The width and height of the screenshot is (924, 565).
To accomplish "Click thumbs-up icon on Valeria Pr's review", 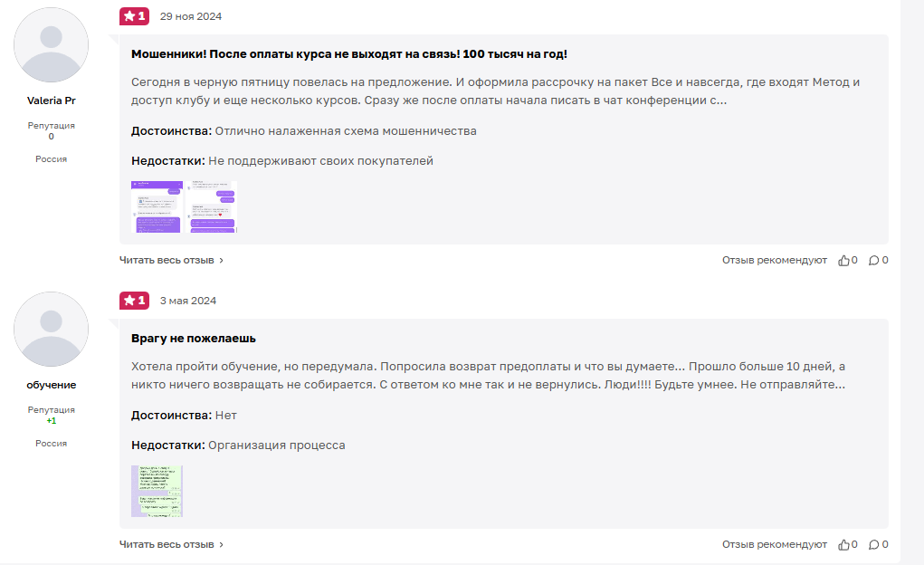I will tap(843, 261).
